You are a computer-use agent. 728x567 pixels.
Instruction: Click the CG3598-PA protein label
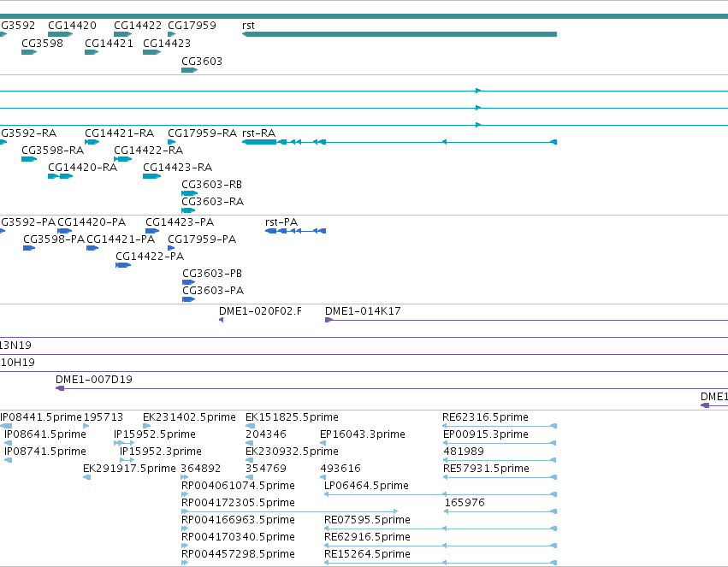tap(54, 239)
